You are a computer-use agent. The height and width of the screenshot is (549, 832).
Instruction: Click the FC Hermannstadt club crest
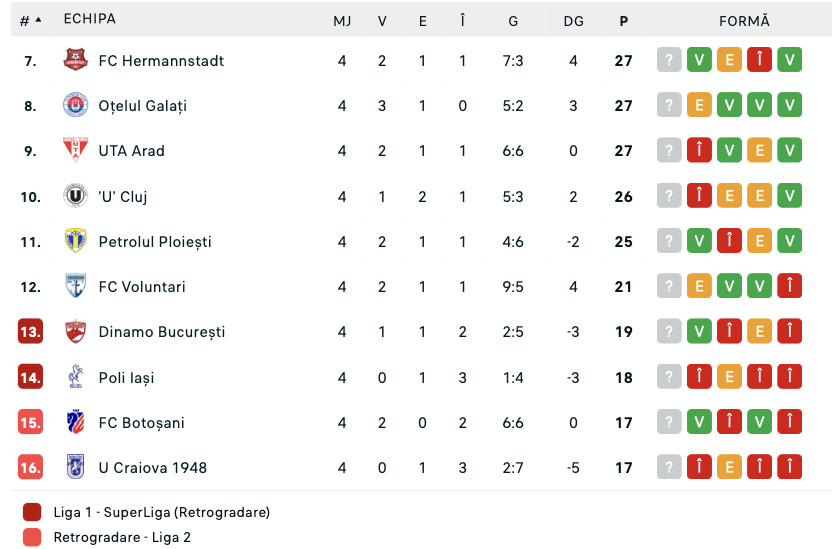coord(75,60)
